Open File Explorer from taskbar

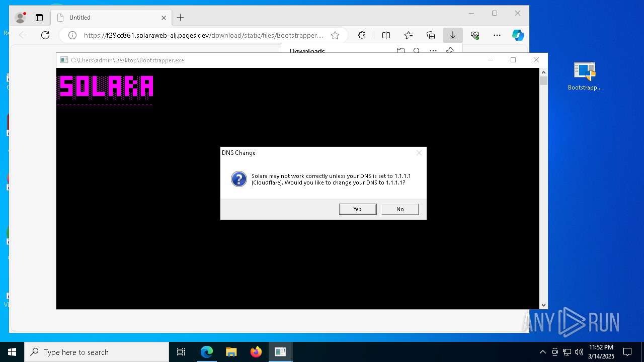coord(231,352)
